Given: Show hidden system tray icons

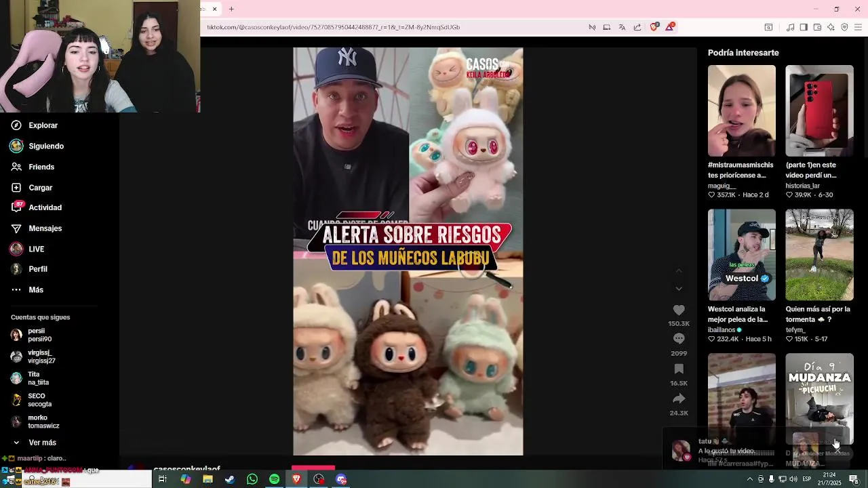Looking at the screenshot, I should [749, 479].
